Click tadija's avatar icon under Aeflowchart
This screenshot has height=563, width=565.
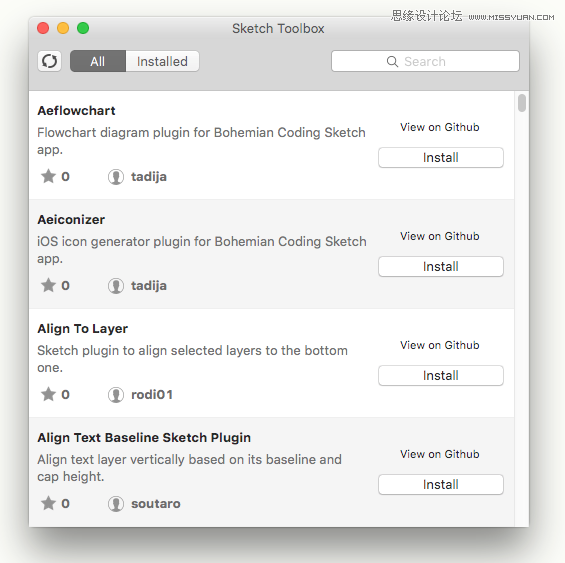pos(116,177)
